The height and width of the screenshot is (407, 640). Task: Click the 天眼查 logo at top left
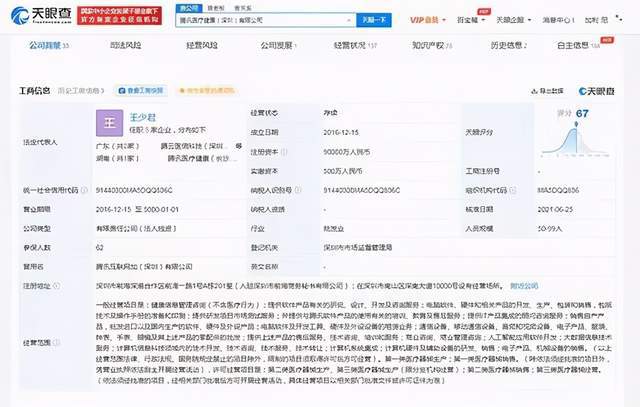tap(41, 16)
